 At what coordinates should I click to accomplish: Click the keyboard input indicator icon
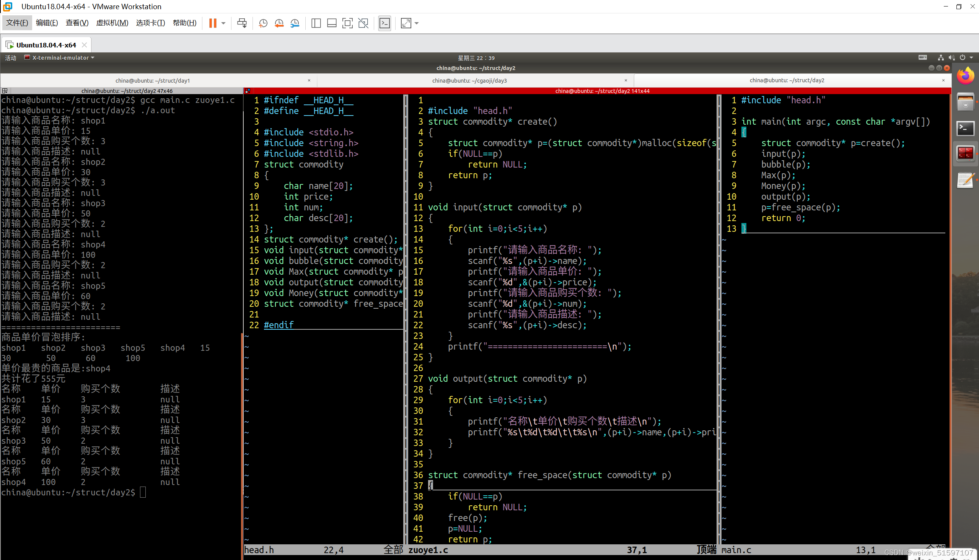(923, 58)
